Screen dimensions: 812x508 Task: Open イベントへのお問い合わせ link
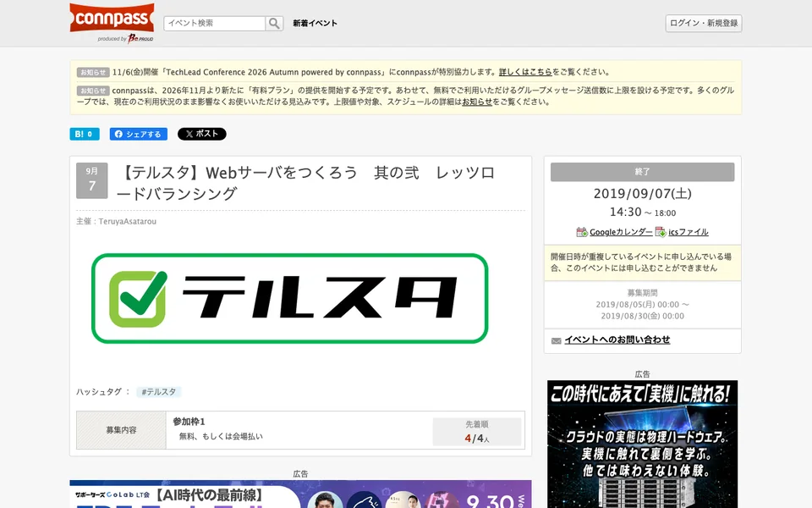pyautogui.click(x=617, y=340)
